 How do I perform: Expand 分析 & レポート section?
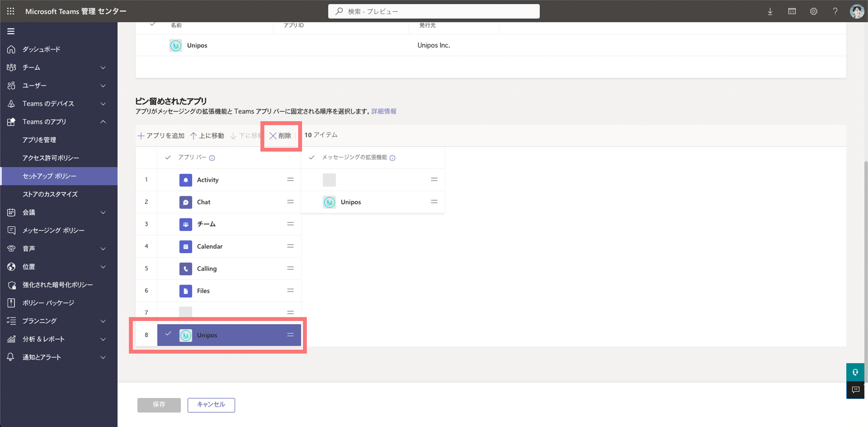pyautogui.click(x=103, y=339)
